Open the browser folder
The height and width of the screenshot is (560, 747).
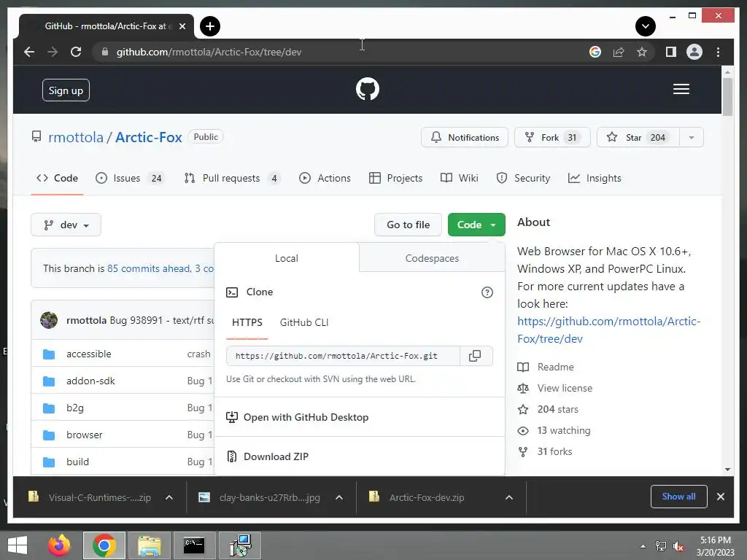85,435
